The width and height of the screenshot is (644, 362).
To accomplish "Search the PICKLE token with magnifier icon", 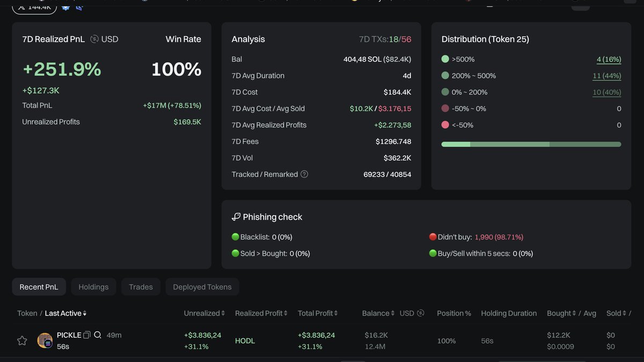I will tap(98, 335).
